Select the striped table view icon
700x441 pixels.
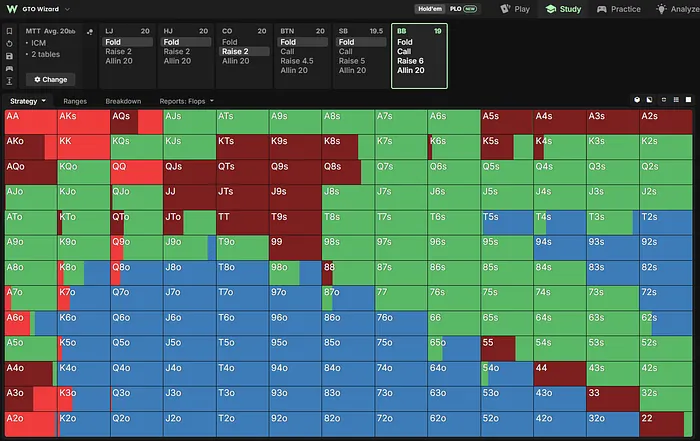676,100
